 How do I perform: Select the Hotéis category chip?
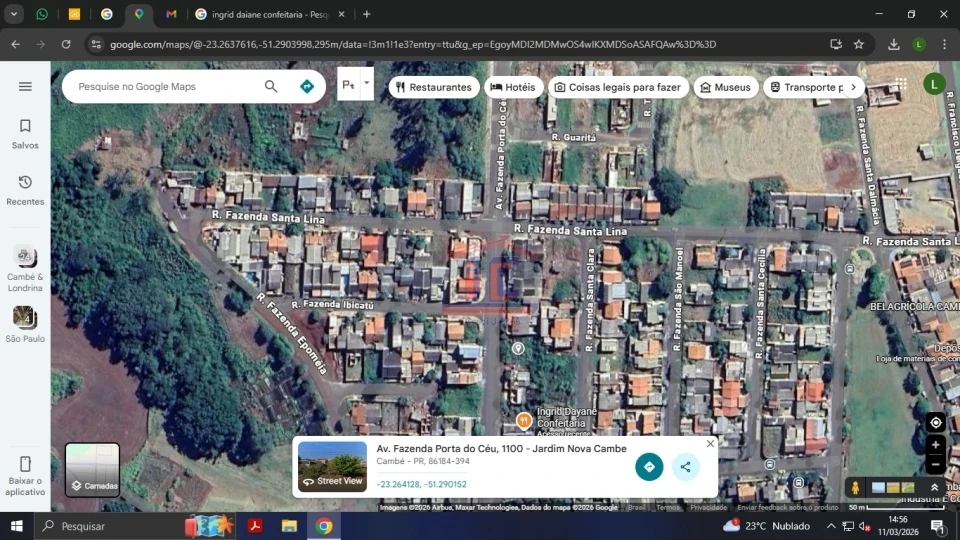(x=514, y=87)
